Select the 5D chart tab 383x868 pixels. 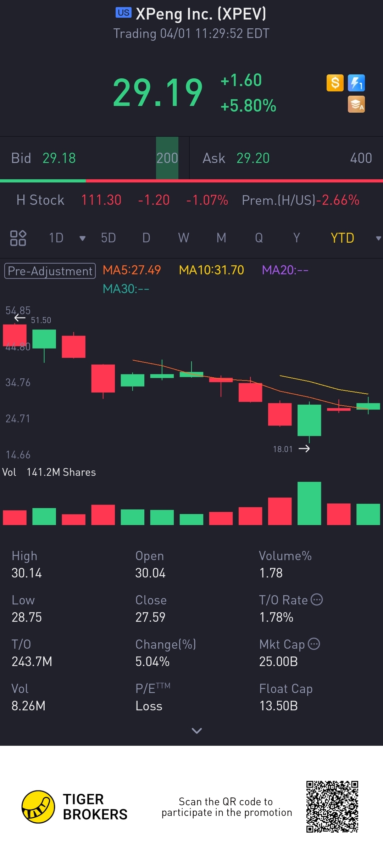109,238
